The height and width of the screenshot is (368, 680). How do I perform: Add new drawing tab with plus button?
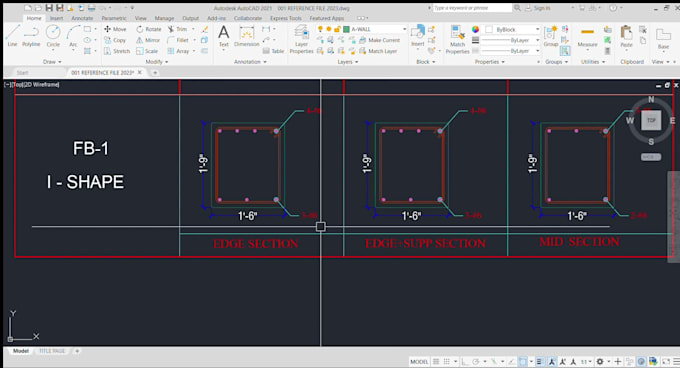point(155,72)
